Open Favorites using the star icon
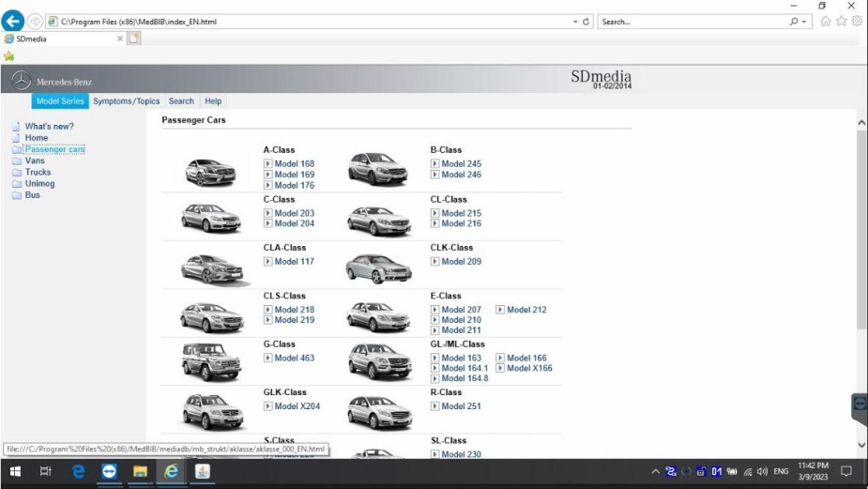The image size is (868, 489). point(842,21)
